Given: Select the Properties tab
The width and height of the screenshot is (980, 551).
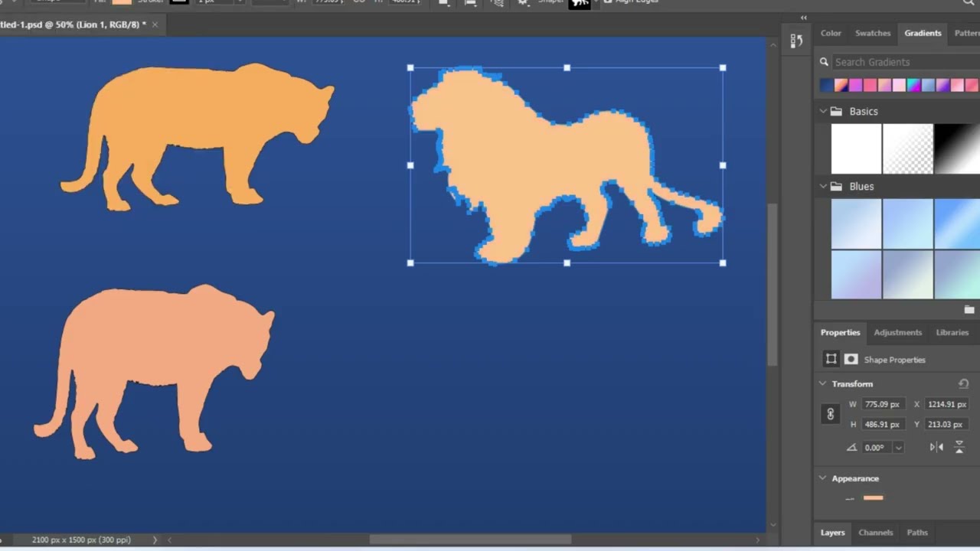Looking at the screenshot, I should (841, 332).
